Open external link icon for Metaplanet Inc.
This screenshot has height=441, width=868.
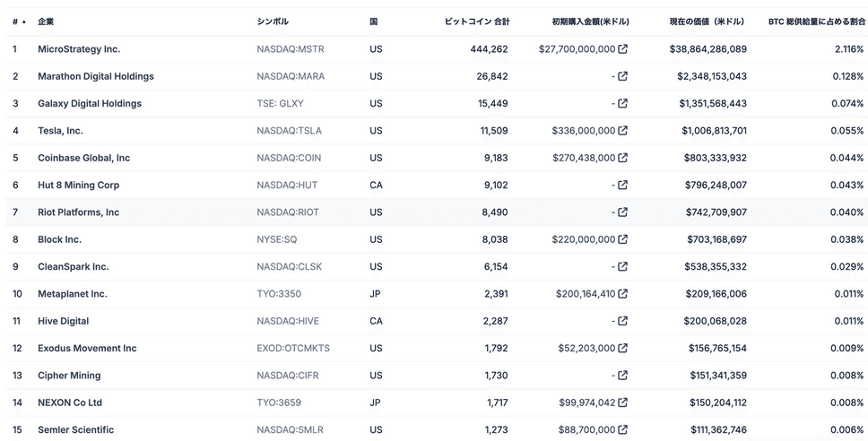(x=623, y=294)
